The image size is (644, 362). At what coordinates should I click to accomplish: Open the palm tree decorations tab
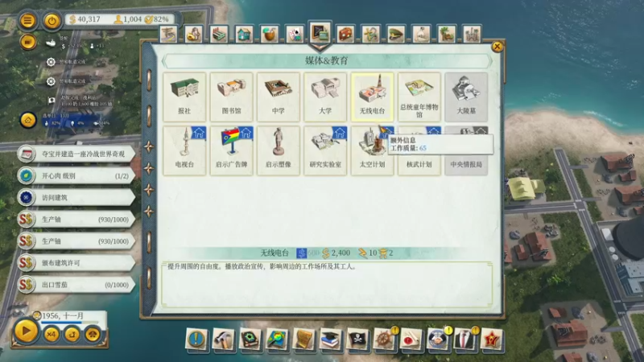tap(447, 34)
